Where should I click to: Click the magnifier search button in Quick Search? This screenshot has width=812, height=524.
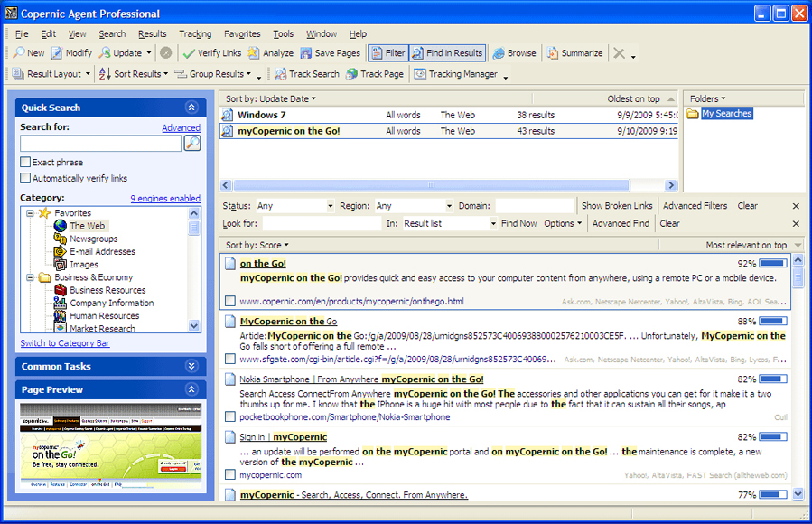click(x=191, y=144)
